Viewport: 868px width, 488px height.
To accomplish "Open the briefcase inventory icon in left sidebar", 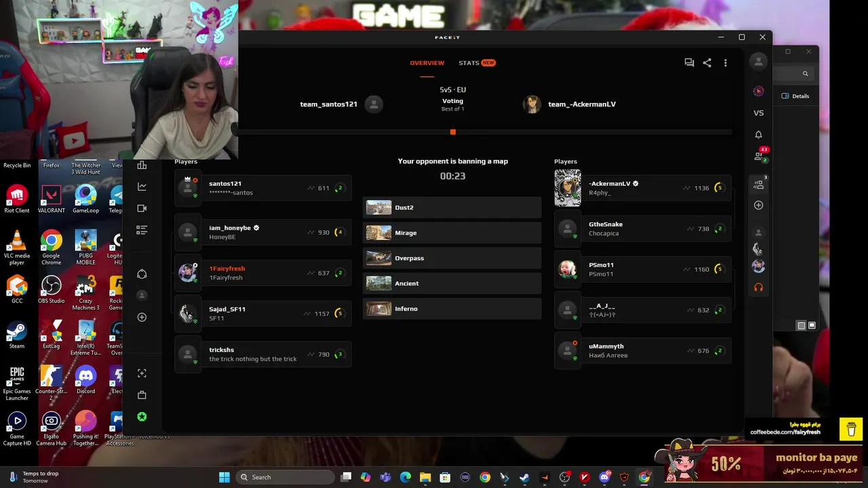I will click(142, 395).
